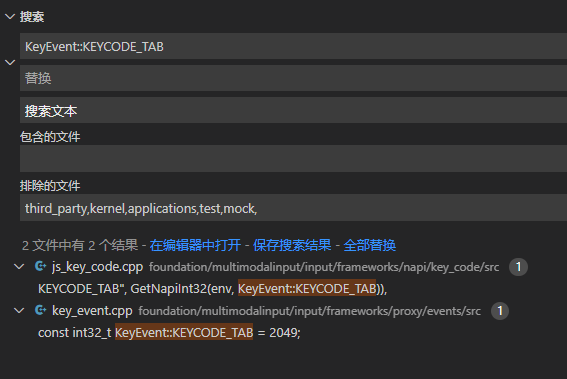Click the 搜索 panel title
Viewport: 567px width, 379px height.
point(32,17)
